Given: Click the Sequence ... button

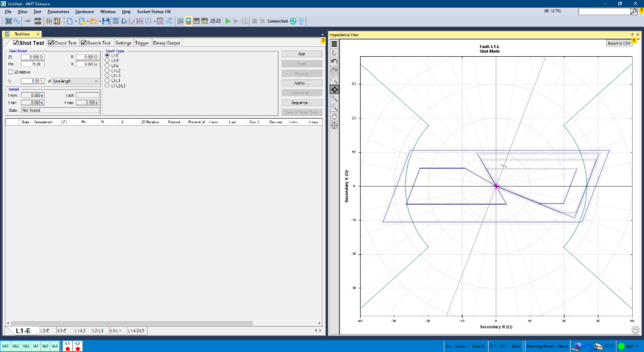Looking at the screenshot, I should point(302,102).
